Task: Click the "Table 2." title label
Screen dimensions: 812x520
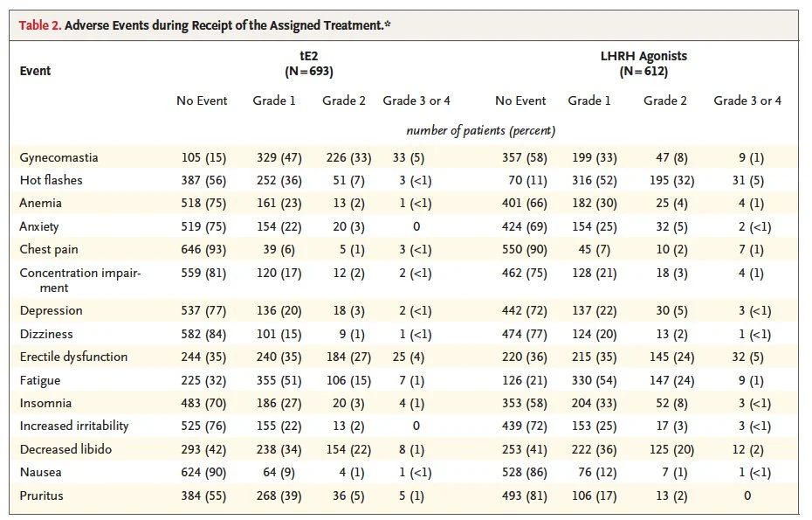Action: point(40,24)
